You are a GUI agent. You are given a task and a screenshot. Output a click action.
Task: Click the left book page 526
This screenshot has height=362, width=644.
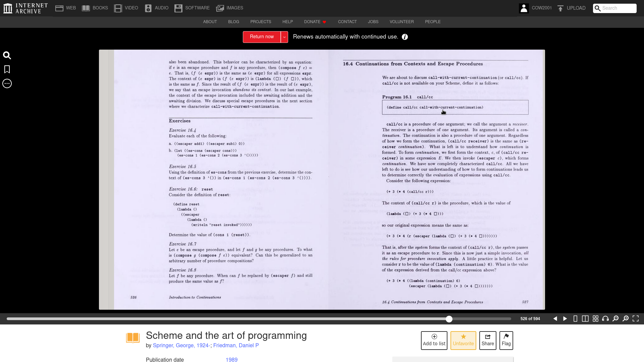221,180
